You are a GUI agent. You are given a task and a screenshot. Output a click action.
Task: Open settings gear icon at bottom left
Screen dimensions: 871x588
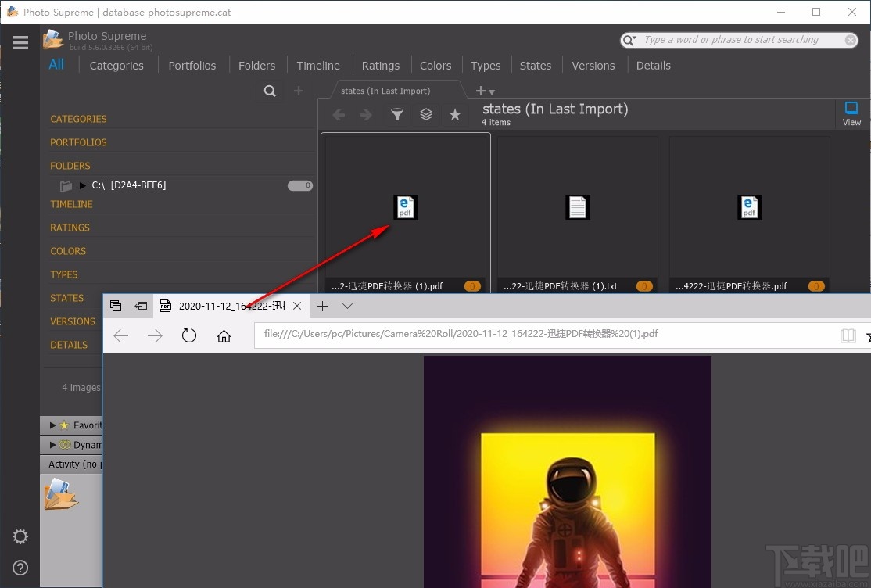[x=20, y=536]
